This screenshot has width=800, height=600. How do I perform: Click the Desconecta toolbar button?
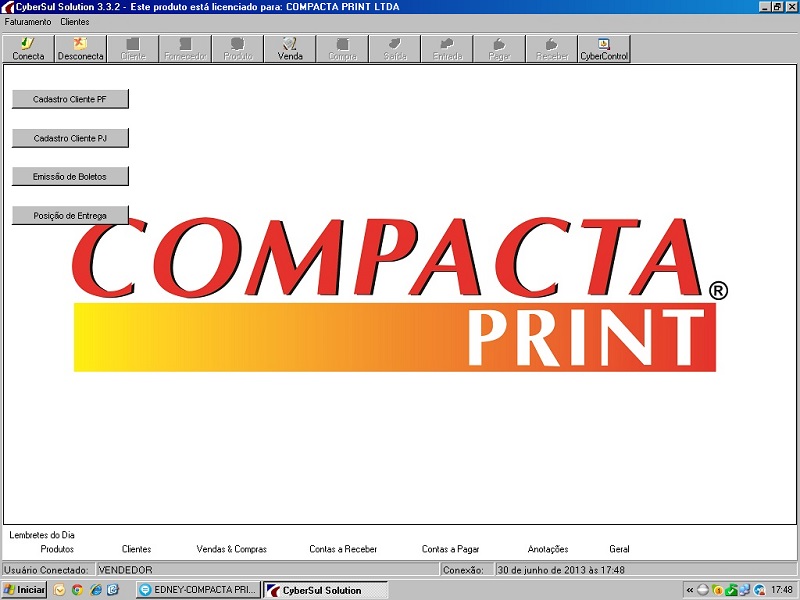pos(81,49)
